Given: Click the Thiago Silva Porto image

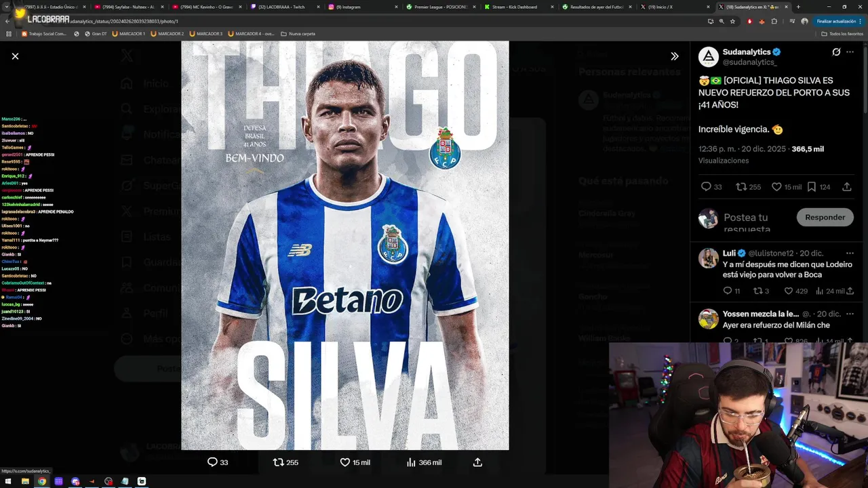Looking at the screenshot, I should coord(344,245).
